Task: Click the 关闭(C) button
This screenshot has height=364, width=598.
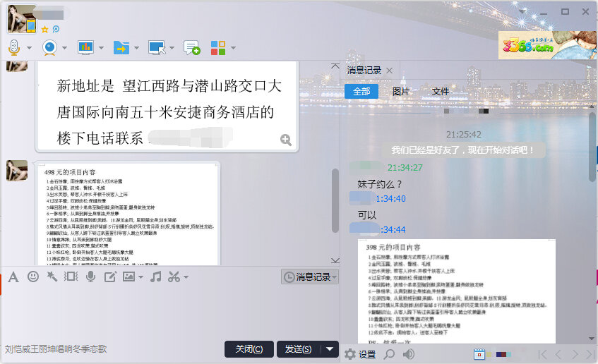Action: coord(249,349)
